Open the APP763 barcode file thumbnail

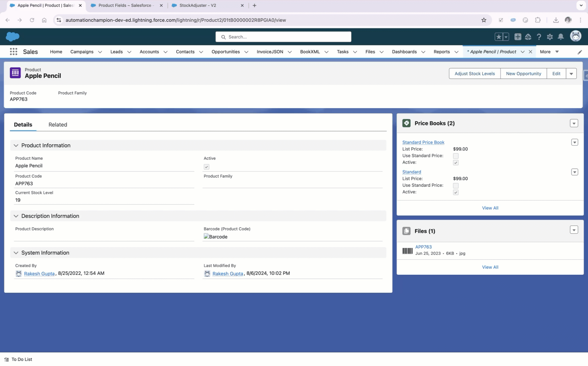(407, 251)
